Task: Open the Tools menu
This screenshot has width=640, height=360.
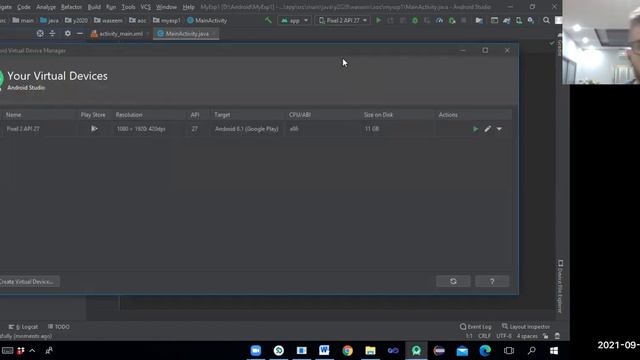Action: pyautogui.click(x=128, y=7)
